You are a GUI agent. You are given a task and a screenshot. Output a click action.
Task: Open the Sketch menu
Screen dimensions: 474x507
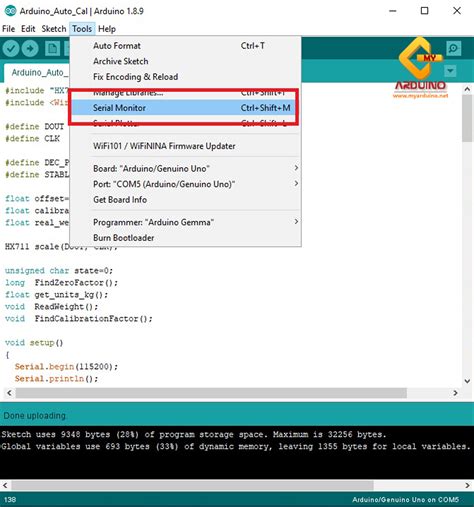tap(54, 29)
